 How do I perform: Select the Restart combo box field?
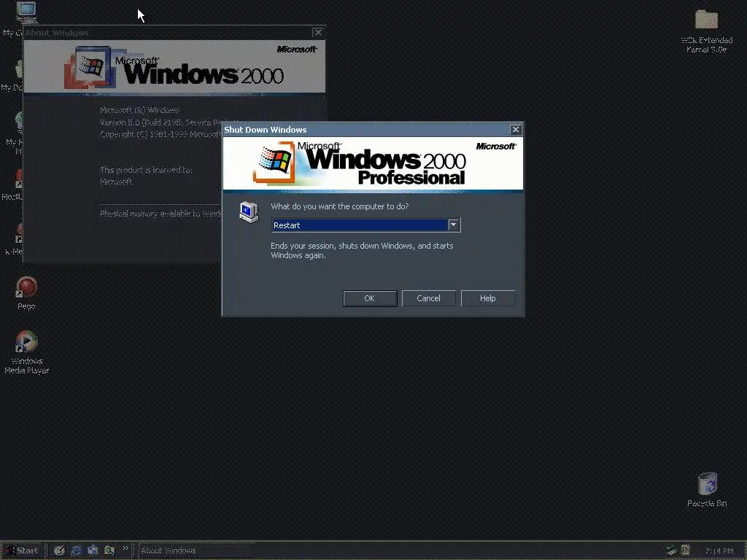click(365, 225)
